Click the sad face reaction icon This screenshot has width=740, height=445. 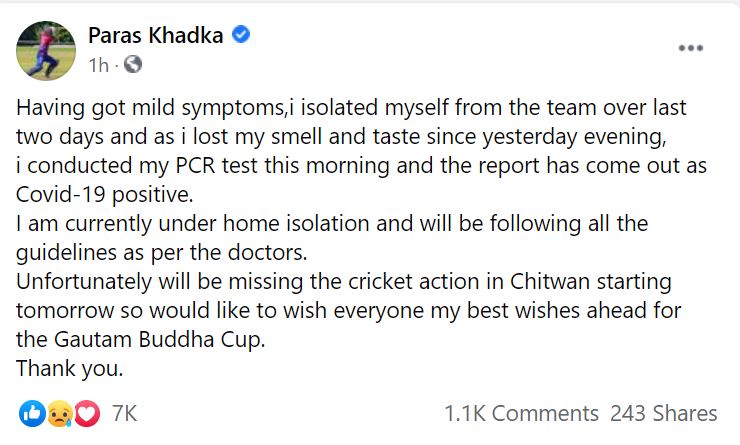pos(58,413)
